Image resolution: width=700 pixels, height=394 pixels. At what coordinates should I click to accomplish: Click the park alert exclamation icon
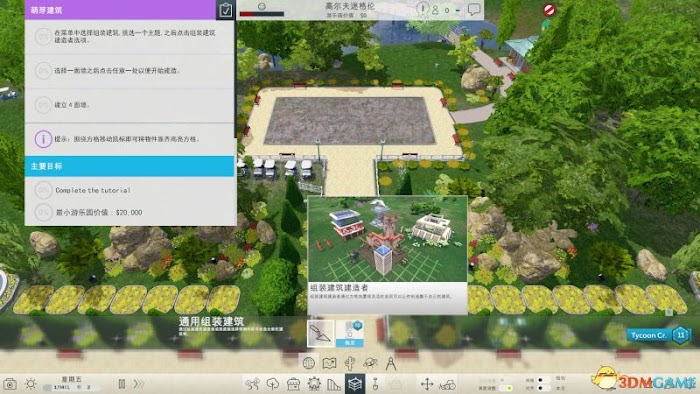pyautogui.click(x=423, y=8)
